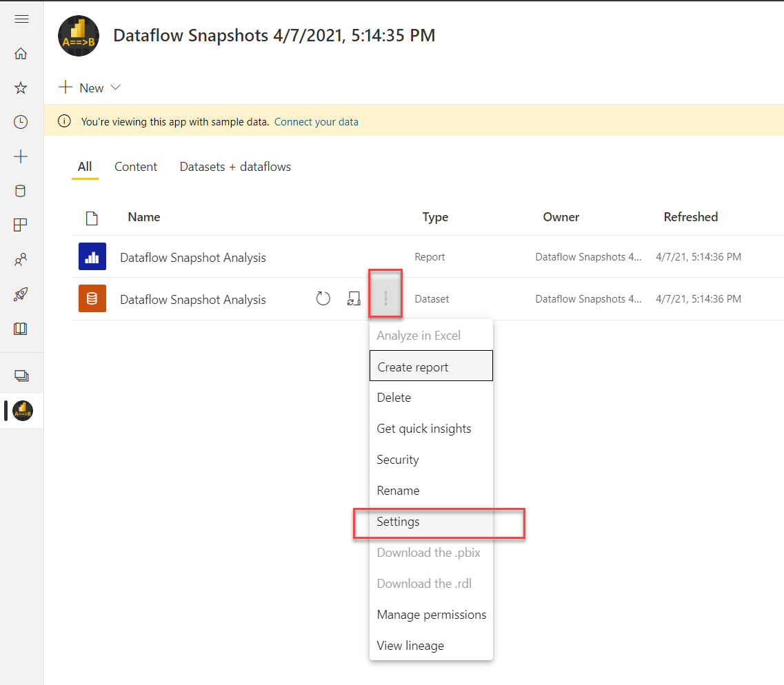Open the Dataflow Snapshot Analysis report name
This screenshot has height=685, width=784.
click(x=193, y=258)
